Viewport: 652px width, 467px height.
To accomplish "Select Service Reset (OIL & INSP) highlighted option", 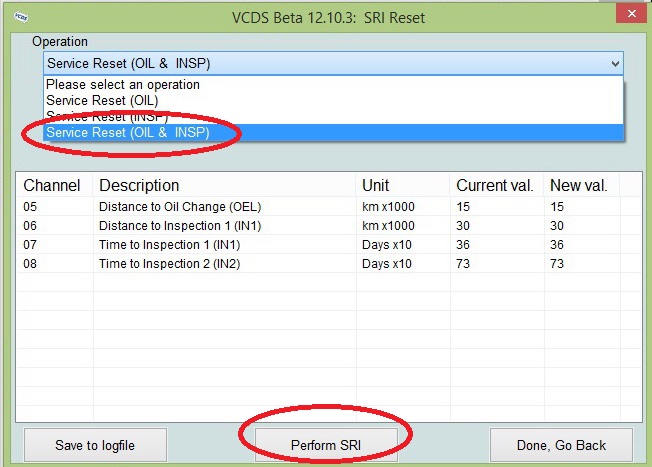I will pyautogui.click(x=333, y=133).
